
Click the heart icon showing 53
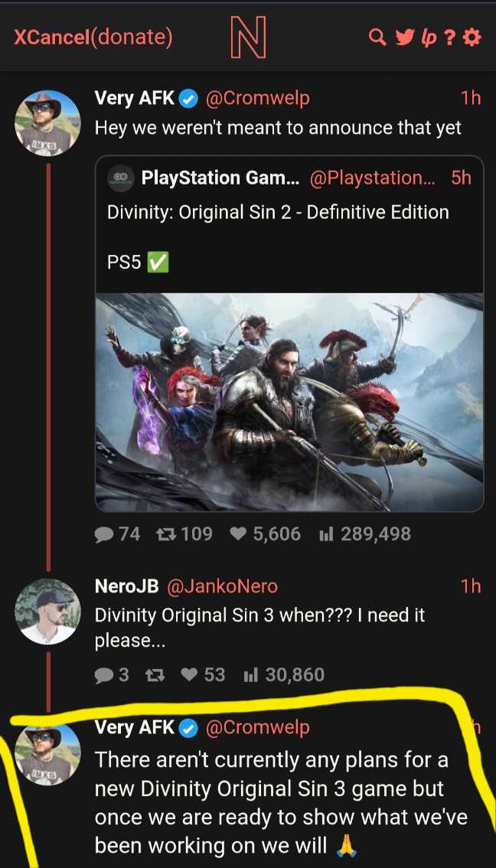190,675
